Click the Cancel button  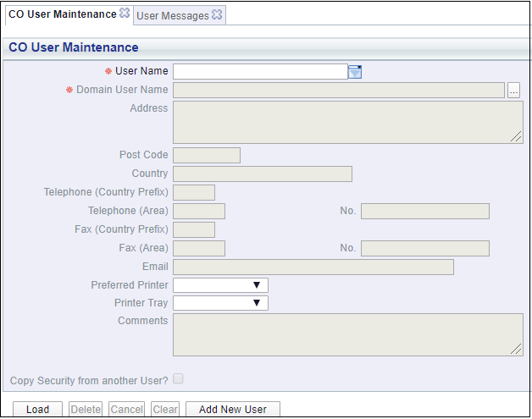click(126, 409)
